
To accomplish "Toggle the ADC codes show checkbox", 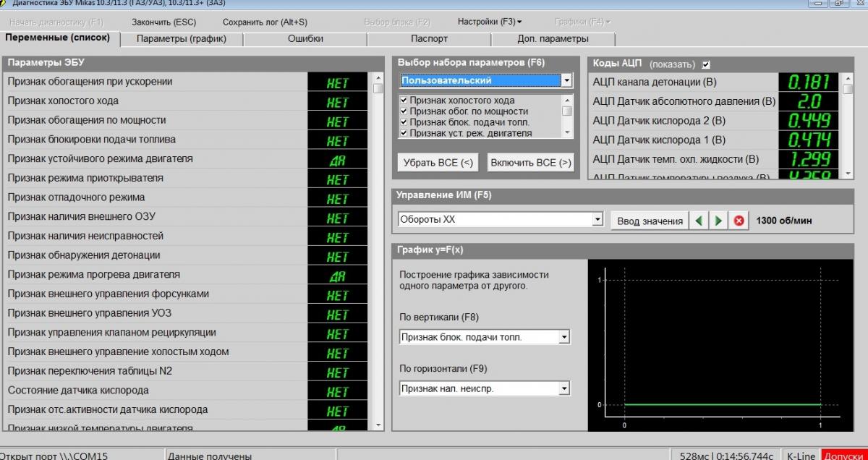I will tap(706, 64).
